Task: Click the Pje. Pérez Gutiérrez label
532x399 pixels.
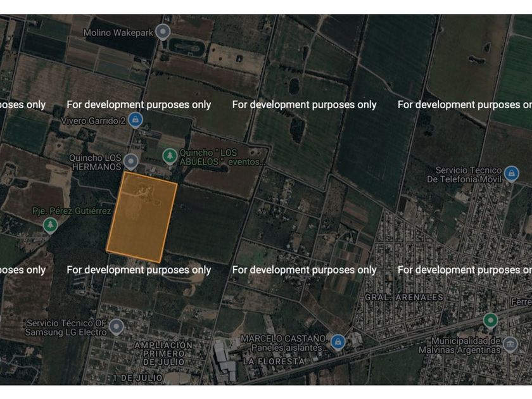Action: (x=72, y=211)
